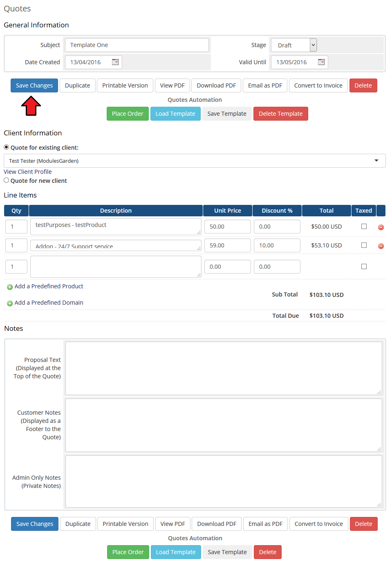Select Quote for new client option

pyautogui.click(x=7, y=180)
